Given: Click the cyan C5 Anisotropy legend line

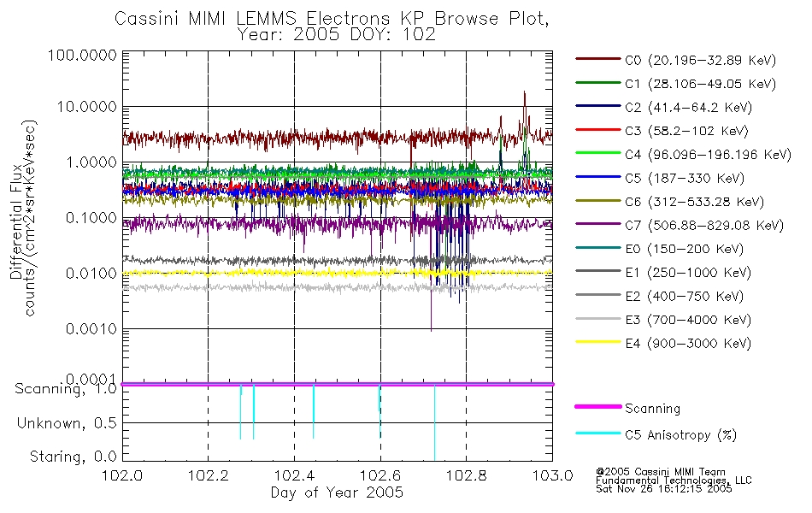Looking at the screenshot, I should click(x=598, y=433).
